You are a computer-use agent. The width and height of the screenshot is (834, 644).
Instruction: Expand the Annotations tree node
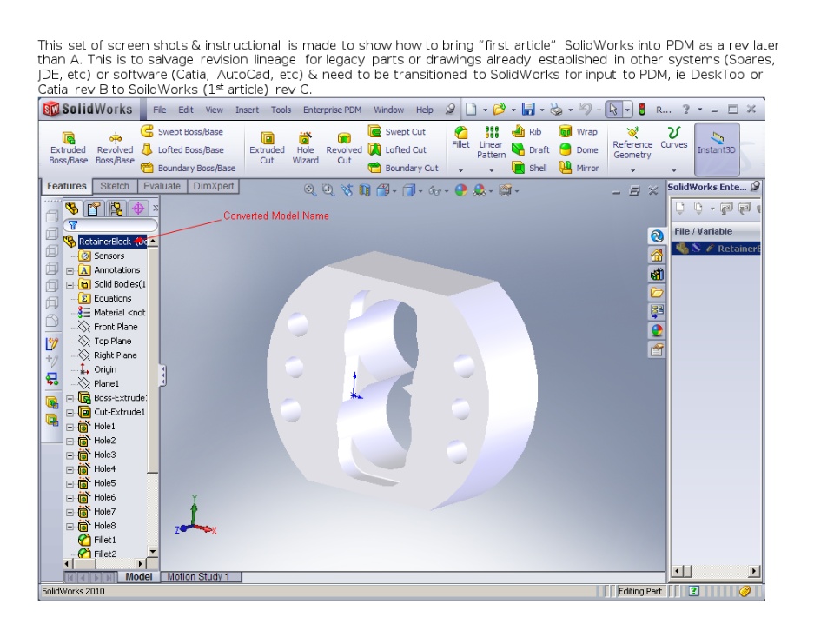tap(69, 270)
